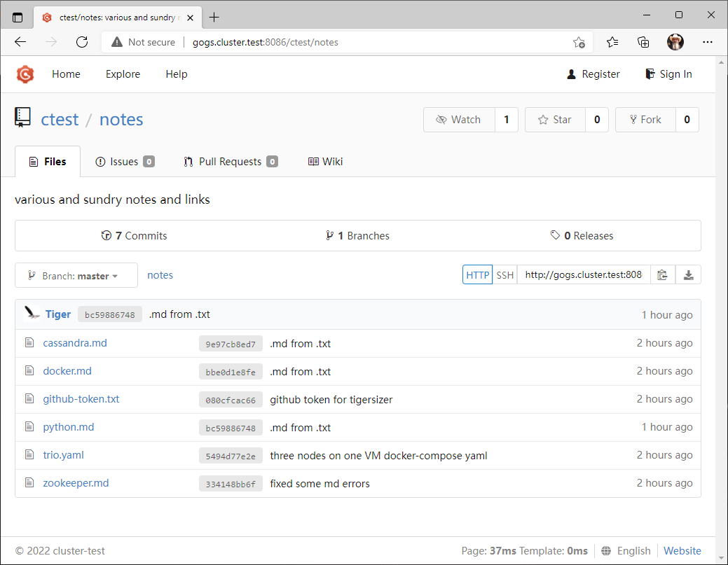Viewport: 728px width, 565px height.
Task: Download the repository archive
Action: (x=688, y=275)
